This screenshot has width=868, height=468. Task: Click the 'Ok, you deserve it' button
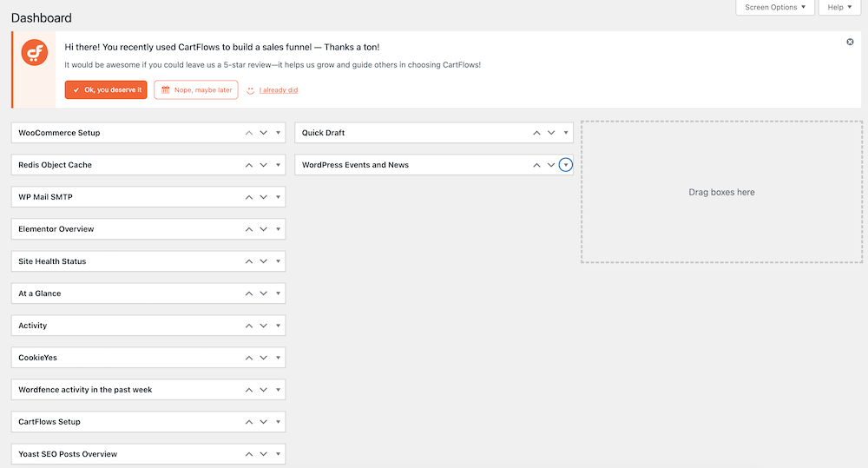pos(106,89)
